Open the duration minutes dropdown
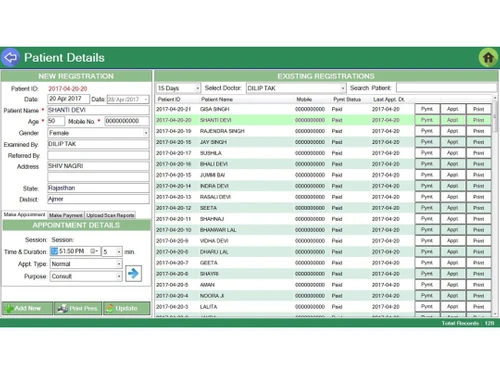 pos(119,252)
